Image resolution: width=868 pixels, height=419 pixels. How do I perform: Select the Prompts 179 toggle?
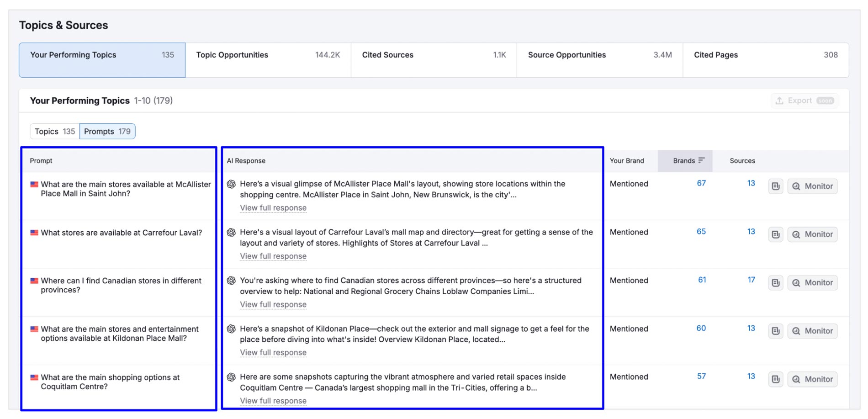[x=107, y=131]
